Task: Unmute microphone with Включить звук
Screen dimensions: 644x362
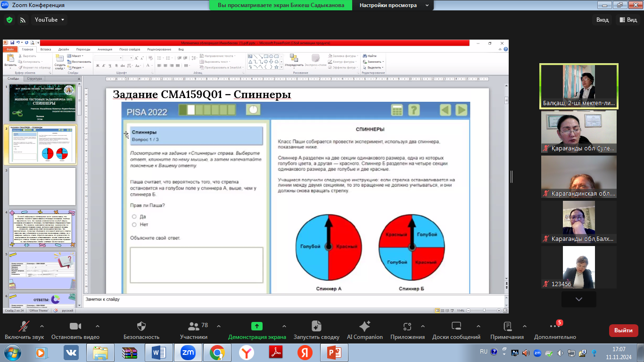Action: coord(24,326)
